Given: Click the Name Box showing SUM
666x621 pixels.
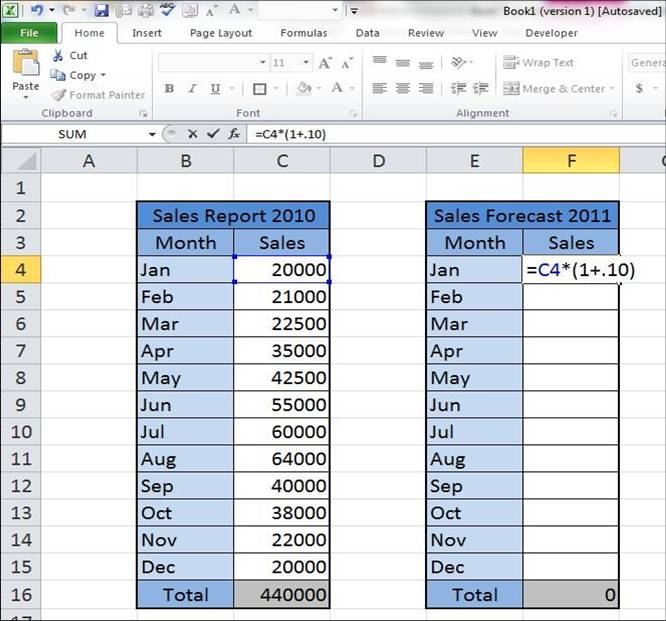Looking at the screenshot, I should 72,134.
